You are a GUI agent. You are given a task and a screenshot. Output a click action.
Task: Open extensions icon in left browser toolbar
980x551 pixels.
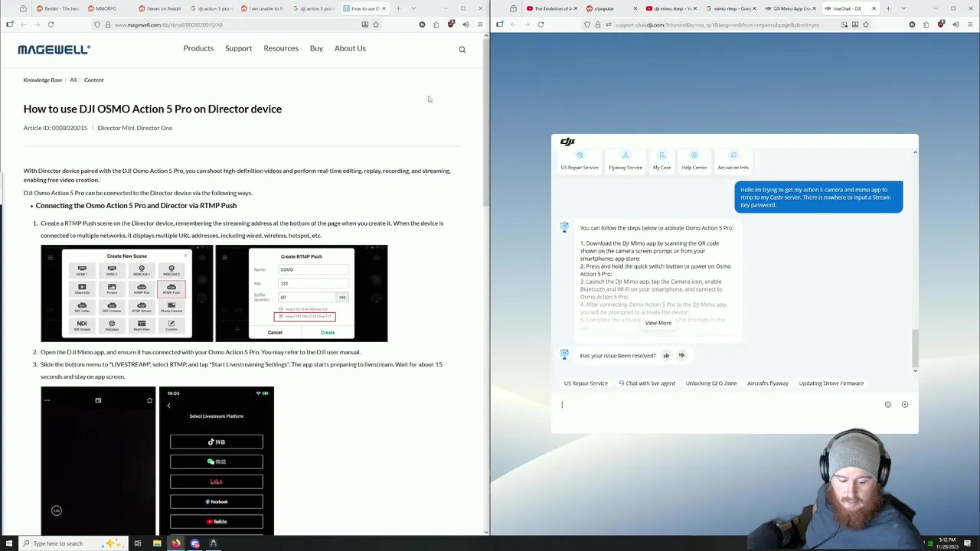pos(436,24)
